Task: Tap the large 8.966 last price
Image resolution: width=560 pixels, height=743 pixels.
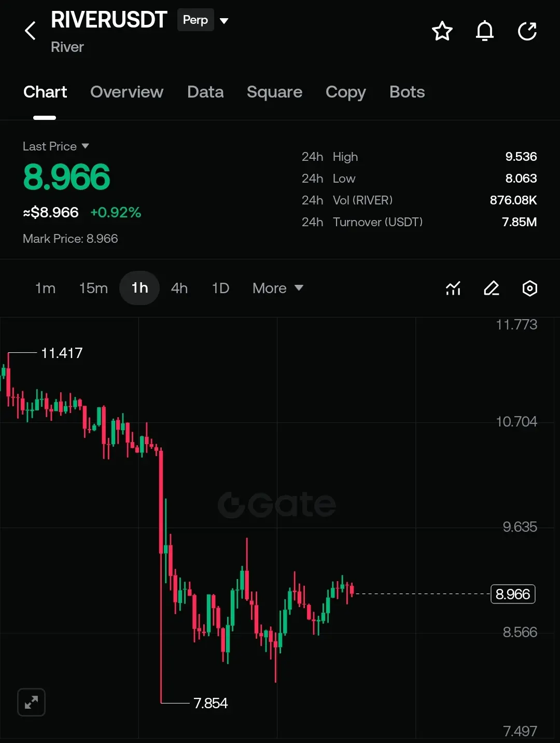Action: pos(66,177)
